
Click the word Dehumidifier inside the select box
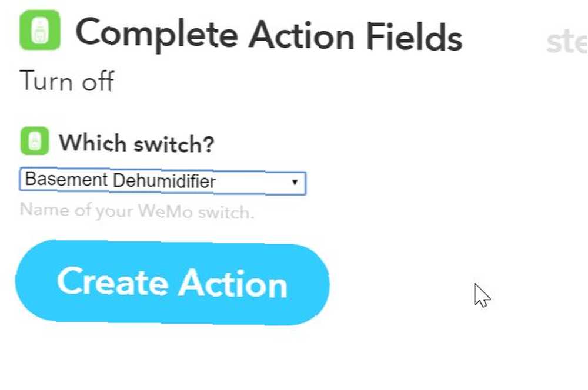[x=164, y=181]
